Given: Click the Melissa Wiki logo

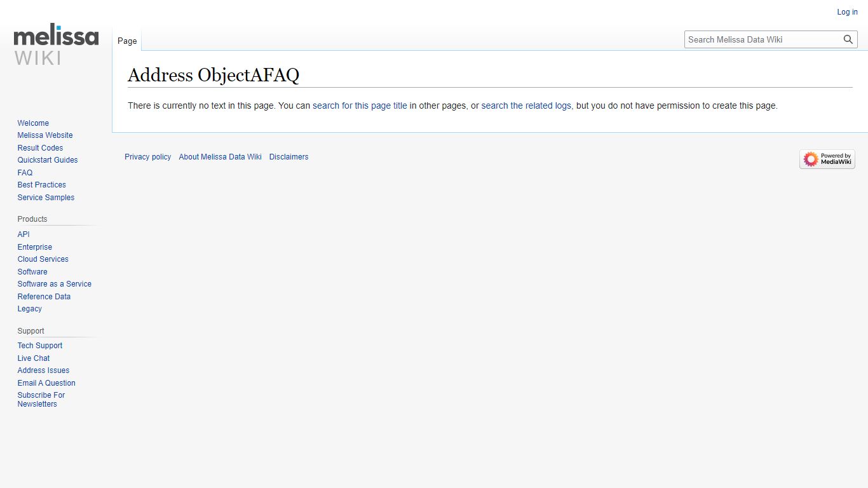Looking at the screenshot, I should click(x=56, y=46).
